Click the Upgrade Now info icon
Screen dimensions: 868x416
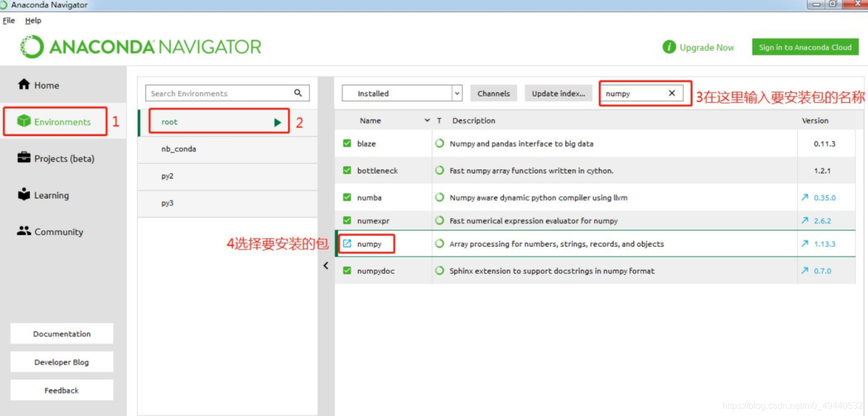[x=669, y=47]
